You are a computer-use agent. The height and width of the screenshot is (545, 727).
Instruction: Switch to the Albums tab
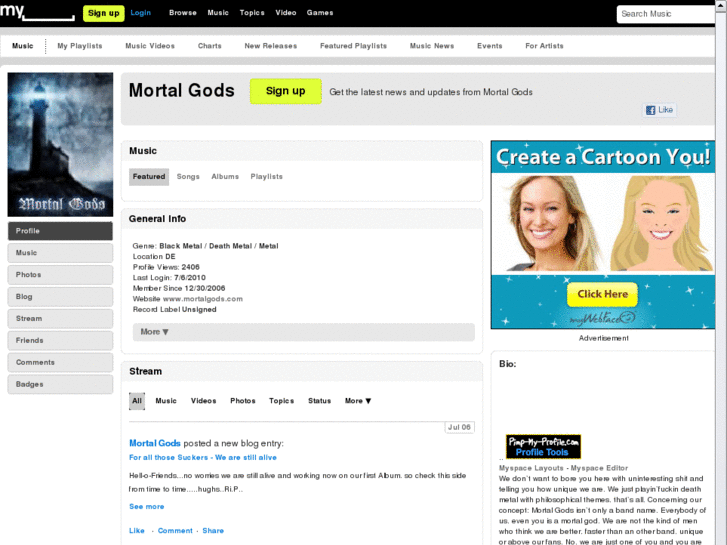(225, 177)
